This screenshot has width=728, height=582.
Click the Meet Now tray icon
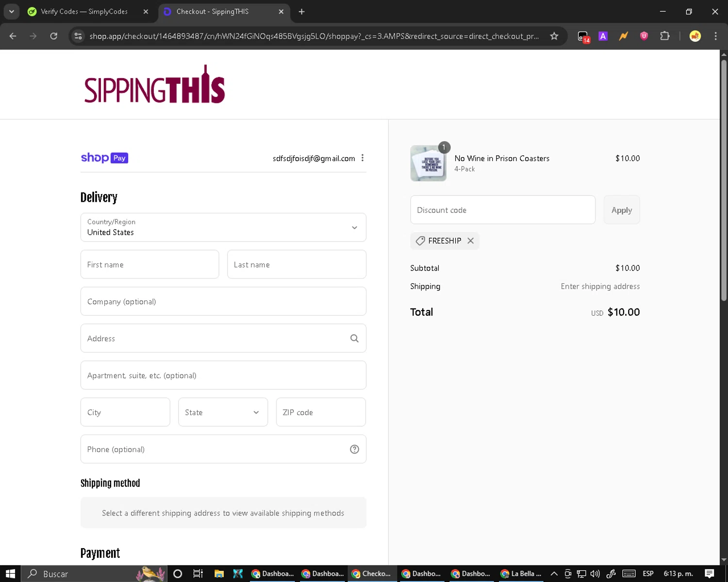click(567, 574)
